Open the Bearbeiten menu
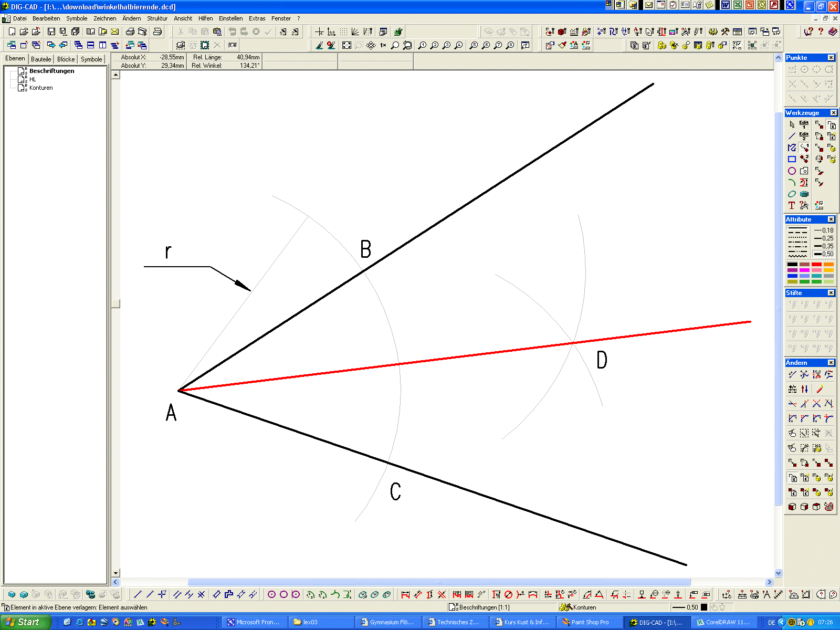The width and height of the screenshot is (840, 630). pos(46,18)
